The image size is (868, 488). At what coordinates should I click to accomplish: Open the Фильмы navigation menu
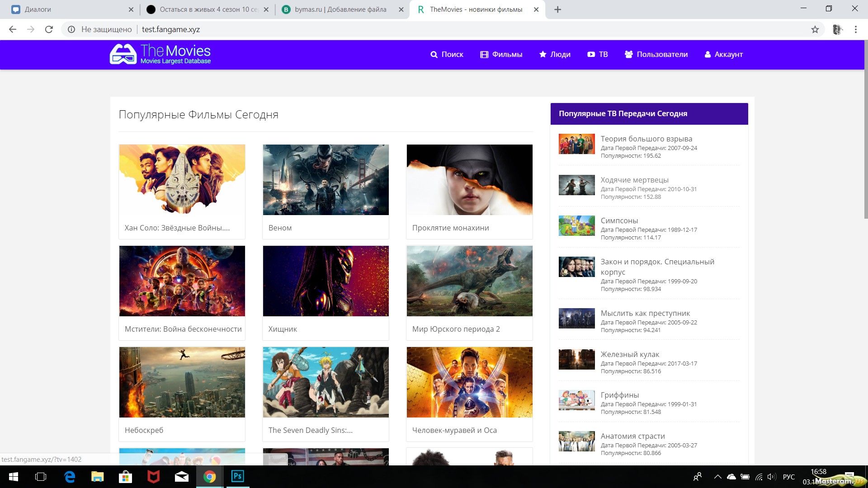coord(501,54)
